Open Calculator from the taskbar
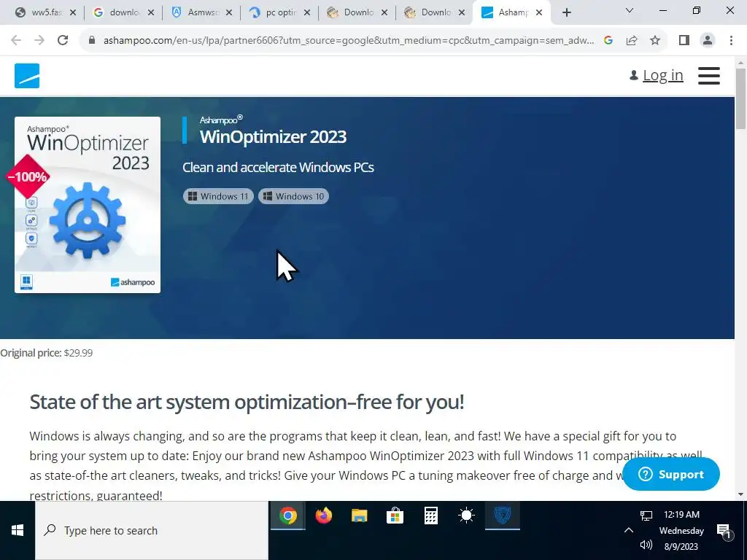This screenshot has width=747, height=560. click(430, 516)
